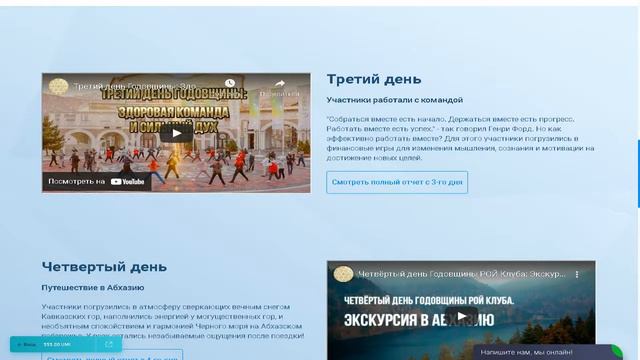The height and width of the screenshot is (360, 640).
Task: Click the 'Четвертый день' heading
Action: coord(104,267)
